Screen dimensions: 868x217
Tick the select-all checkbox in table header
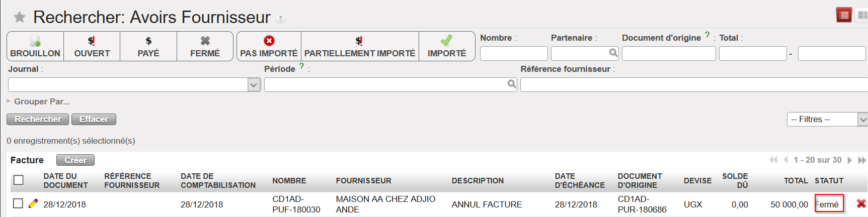(x=19, y=180)
